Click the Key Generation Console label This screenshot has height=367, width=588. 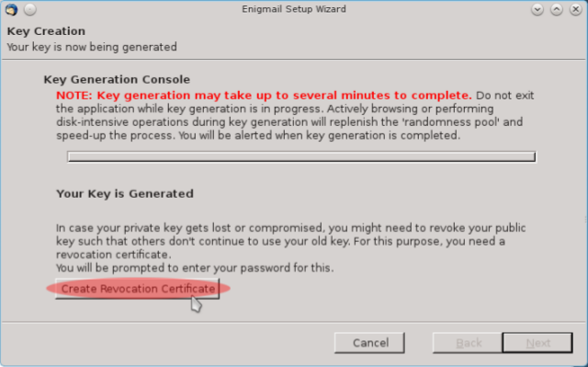[117, 79]
